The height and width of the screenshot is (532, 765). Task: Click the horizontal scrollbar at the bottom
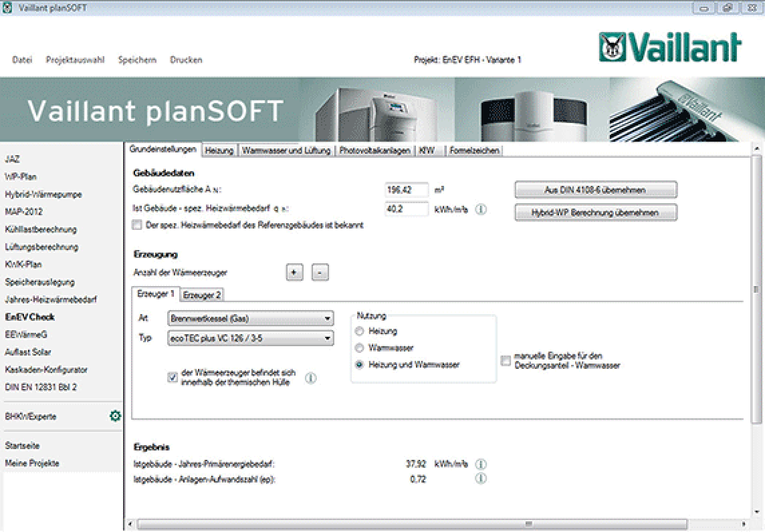(x=413, y=524)
